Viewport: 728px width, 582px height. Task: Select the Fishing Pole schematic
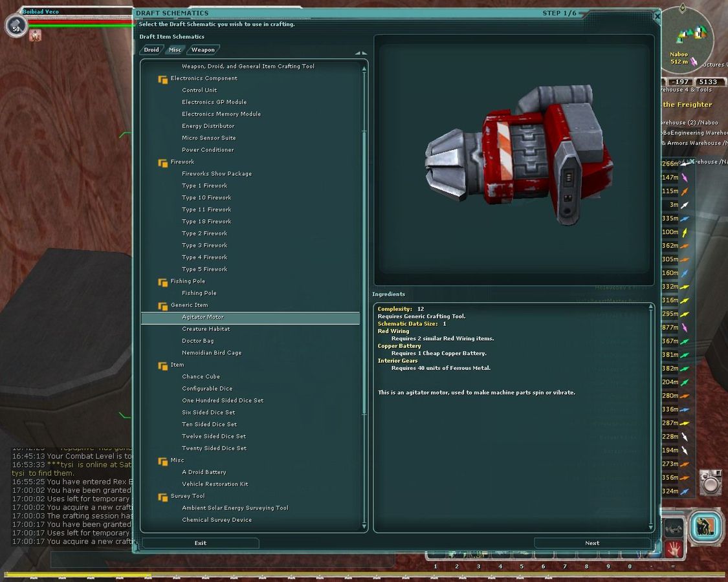click(x=199, y=293)
